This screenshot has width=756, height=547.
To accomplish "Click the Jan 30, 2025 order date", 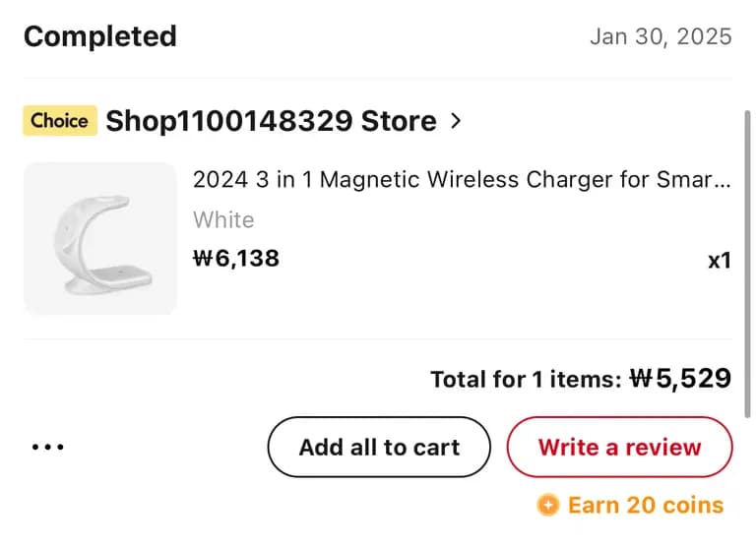I will click(661, 36).
